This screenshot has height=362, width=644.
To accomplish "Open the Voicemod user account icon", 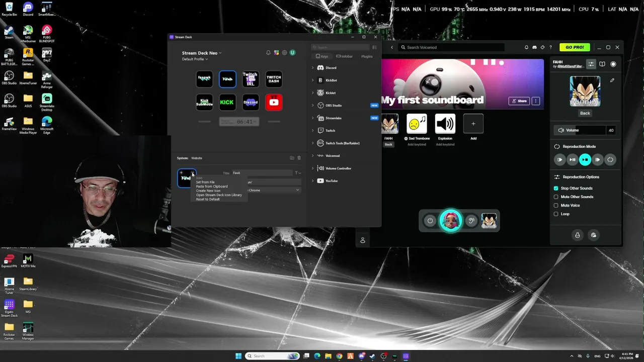I will pyautogui.click(x=363, y=240).
